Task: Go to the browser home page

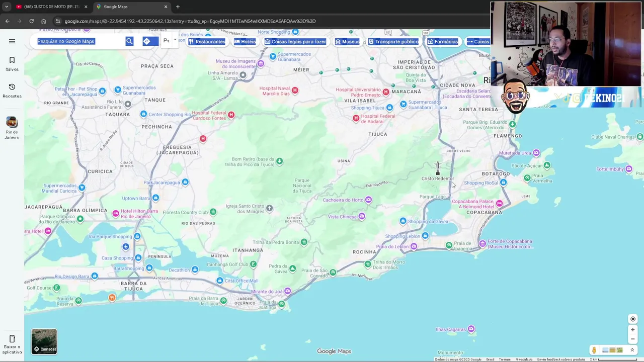Action: click(x=43, y=21)
